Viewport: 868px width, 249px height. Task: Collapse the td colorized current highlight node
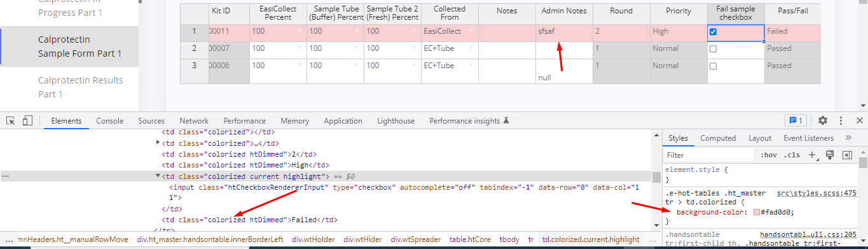click(x=158, y=176)
